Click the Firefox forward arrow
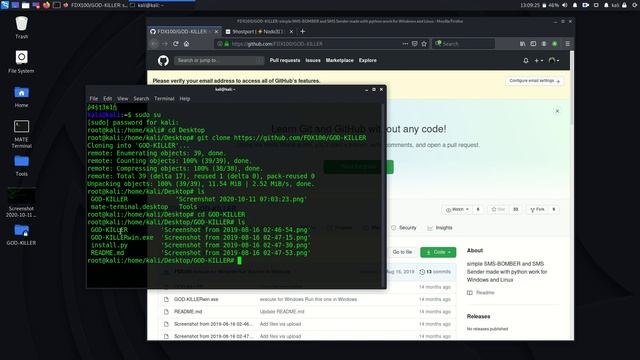The image size is (640, 360). [x=165, y=44]
